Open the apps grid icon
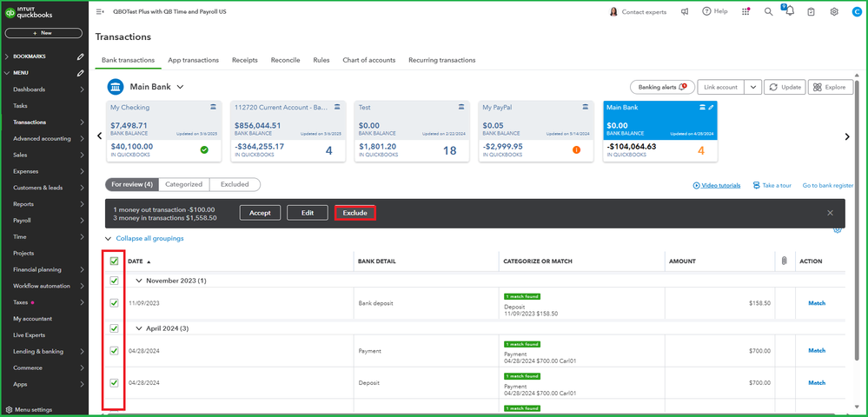868x417 pixels. pyautogui.click(x=745, y=11)
